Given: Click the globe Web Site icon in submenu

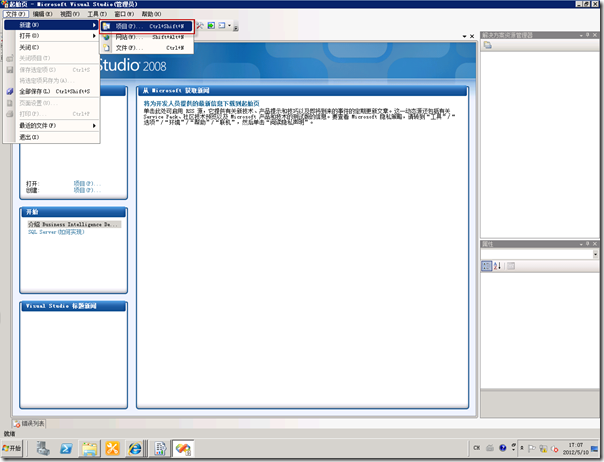Looking at the screenshot, I should coord(107,37).
